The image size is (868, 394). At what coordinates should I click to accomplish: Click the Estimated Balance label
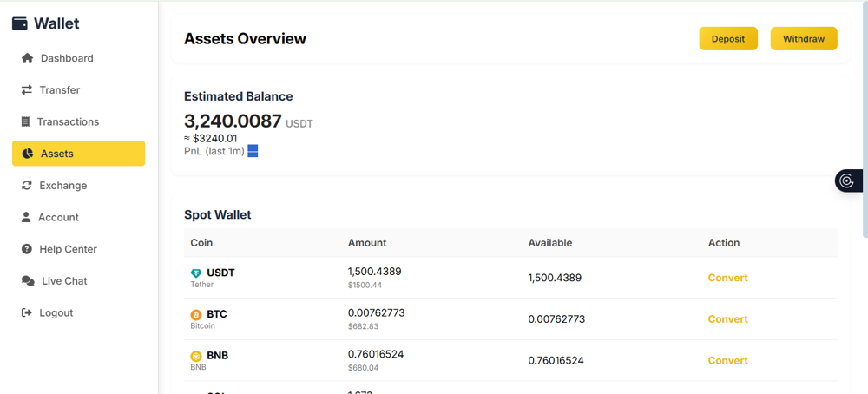point(238,96)
